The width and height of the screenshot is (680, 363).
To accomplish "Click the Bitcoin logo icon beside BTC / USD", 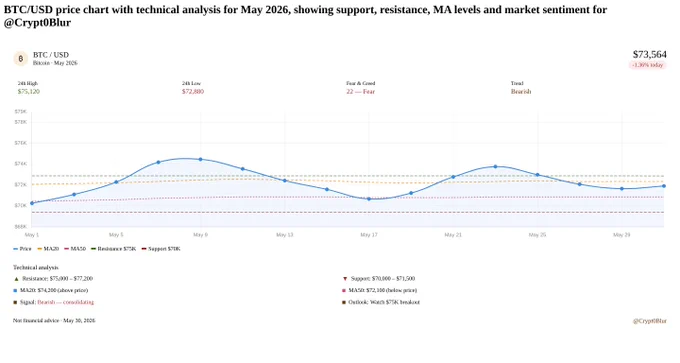I will [x=20, y=59].
